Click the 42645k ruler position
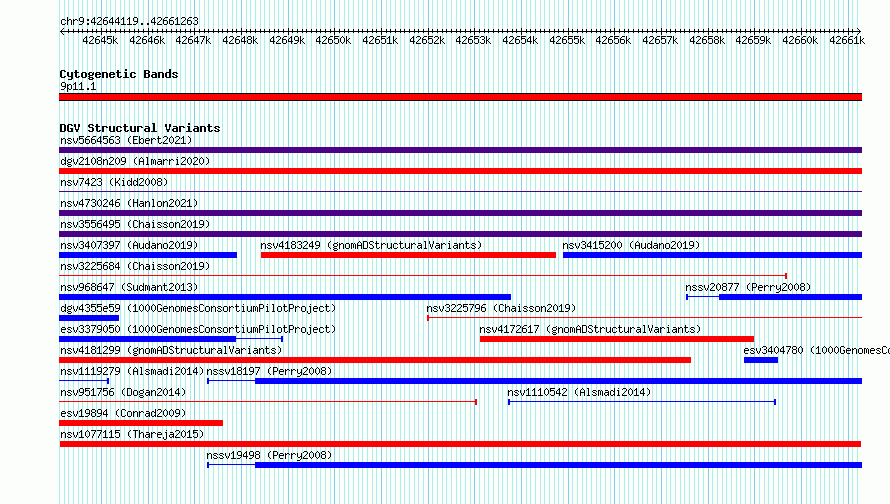 click(x=100, y=40)
